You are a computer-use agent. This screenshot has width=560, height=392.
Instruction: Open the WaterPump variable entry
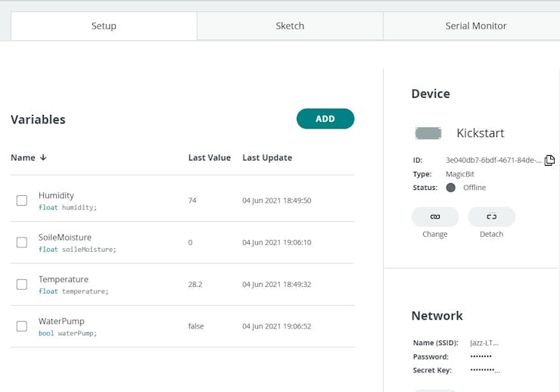pos(61,321)
